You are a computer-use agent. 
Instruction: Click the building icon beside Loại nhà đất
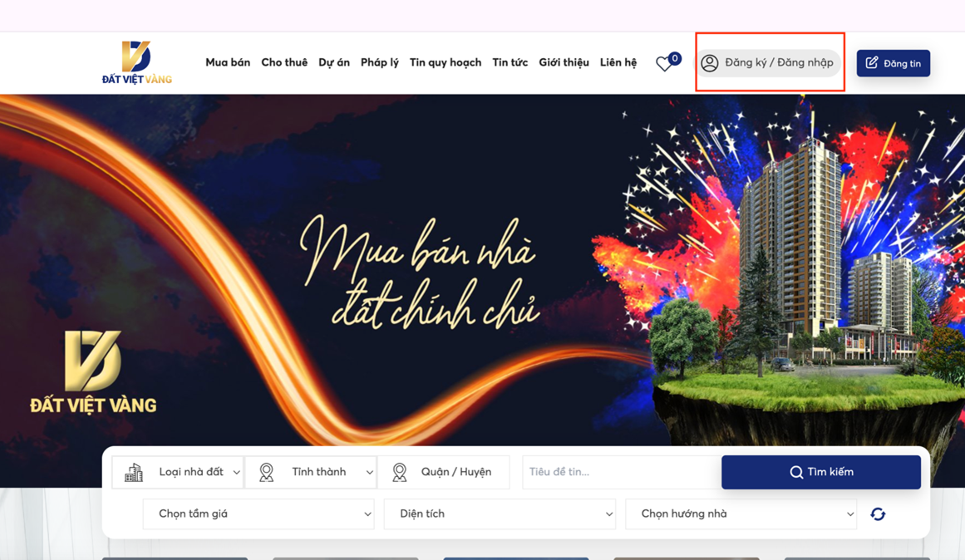(134, 472)
